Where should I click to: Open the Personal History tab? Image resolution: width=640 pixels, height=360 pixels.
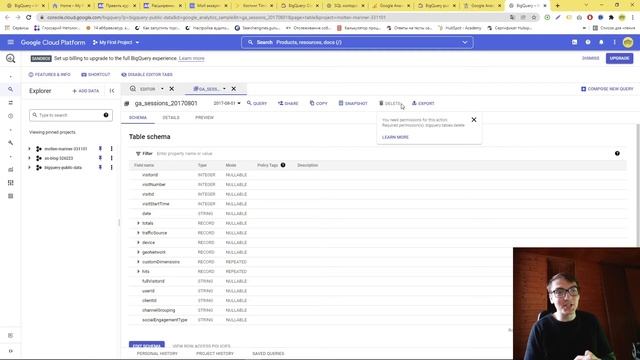coord(157,353)
